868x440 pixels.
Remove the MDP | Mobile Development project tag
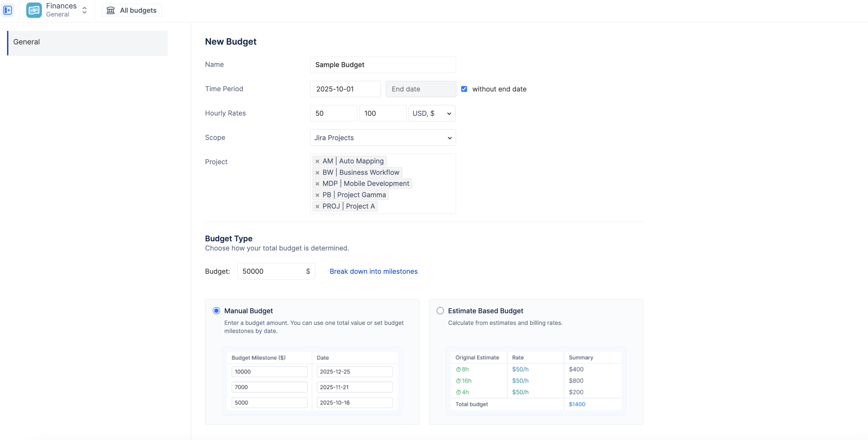coord(317,184)
